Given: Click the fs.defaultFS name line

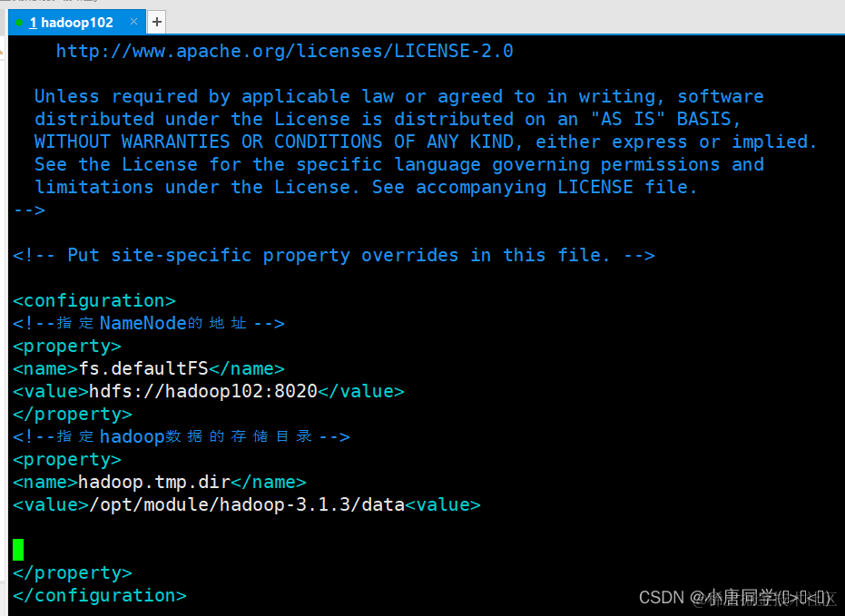Looking at the screenshot, I should click(149, 368).
